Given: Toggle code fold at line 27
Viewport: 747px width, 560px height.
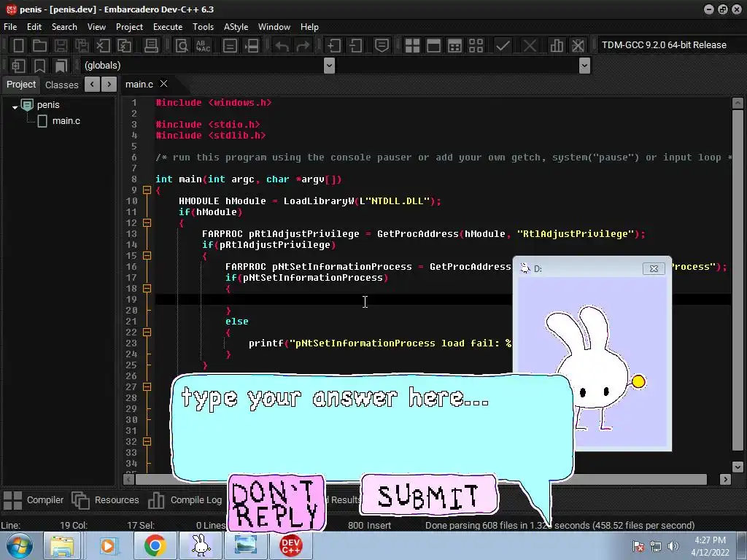Looking at the screenshot, I should click(147, 387).
